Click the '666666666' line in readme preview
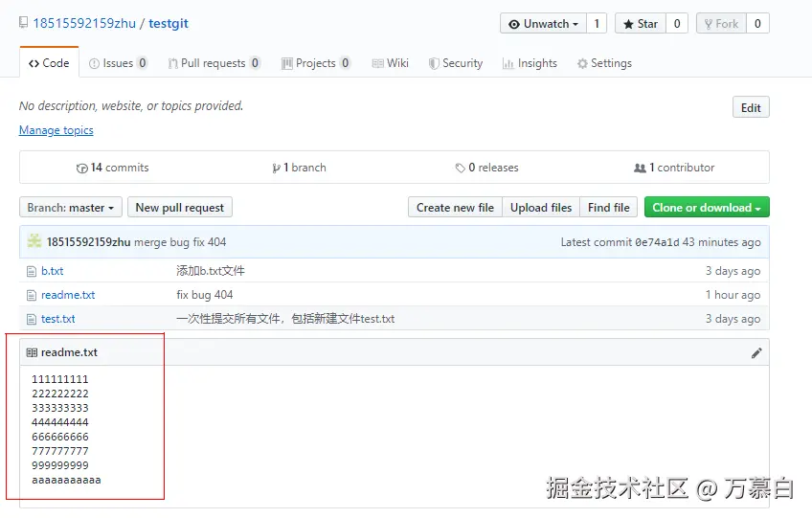The image size is (812, 518). click(x=60, y=437)
